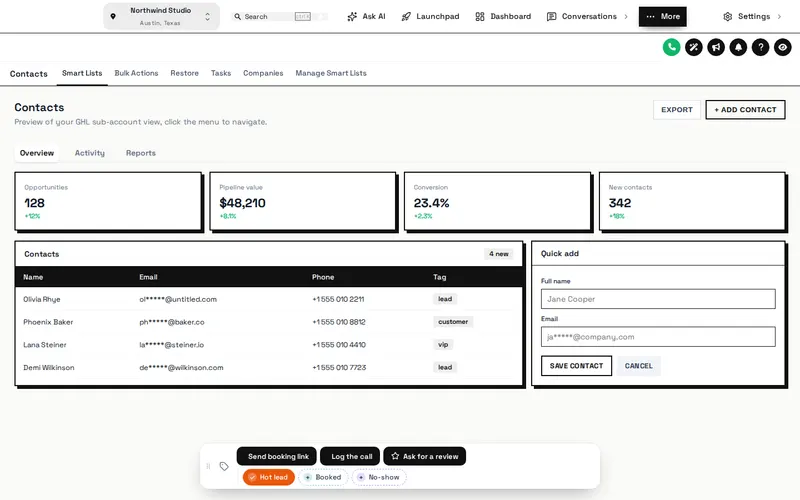The width and height of the screenshot is (800, 500).
Task: Click the Add Contact button
Action: pos(745,110)
